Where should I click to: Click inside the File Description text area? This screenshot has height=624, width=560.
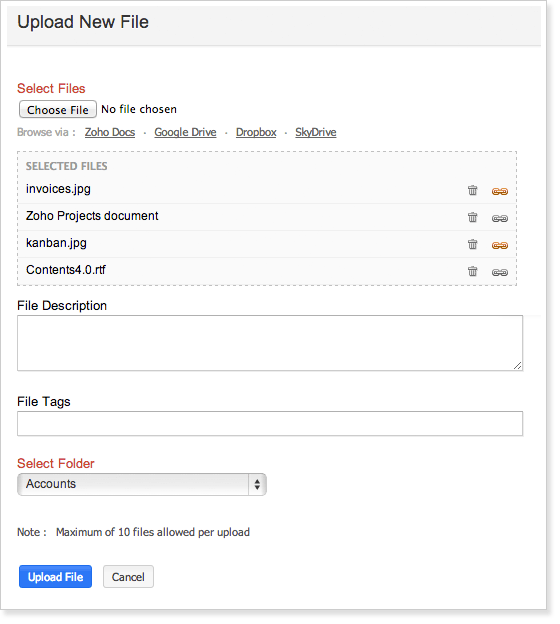pyautogui.click(x=270, y=343)
